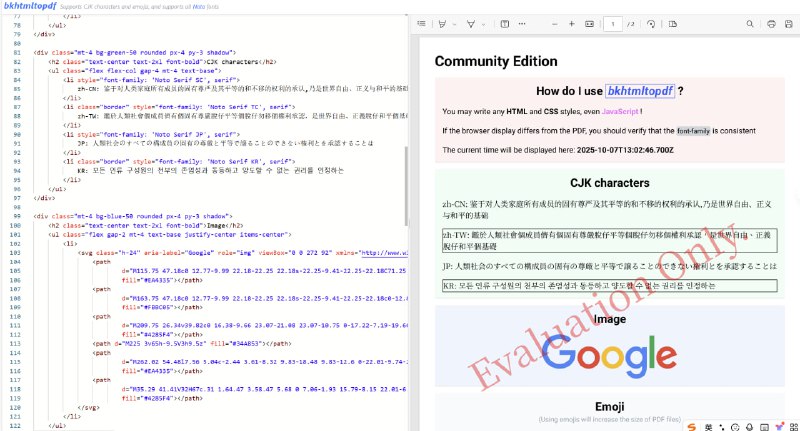Click the fill #34A853 path on line 113
Screen dimensions: 800x431
(192, 344)
